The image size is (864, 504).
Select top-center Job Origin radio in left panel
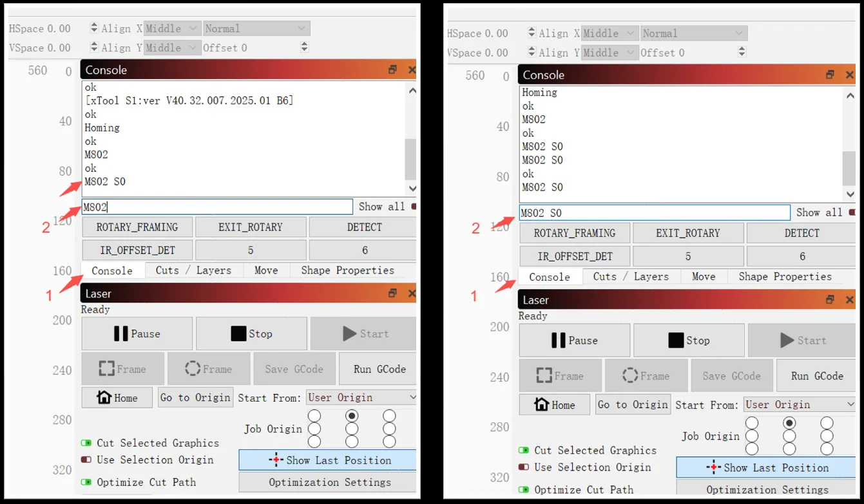[x=352, y=416]
